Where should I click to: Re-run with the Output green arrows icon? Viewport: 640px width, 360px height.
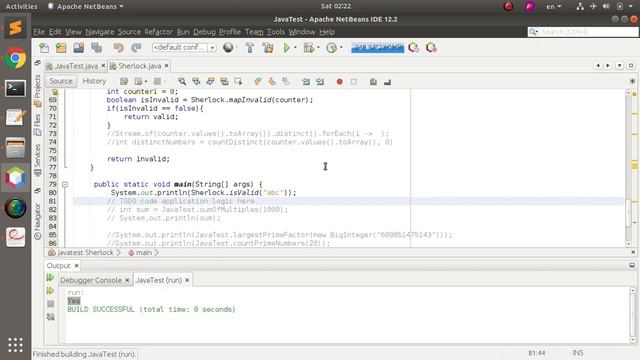tap(50, 278)
